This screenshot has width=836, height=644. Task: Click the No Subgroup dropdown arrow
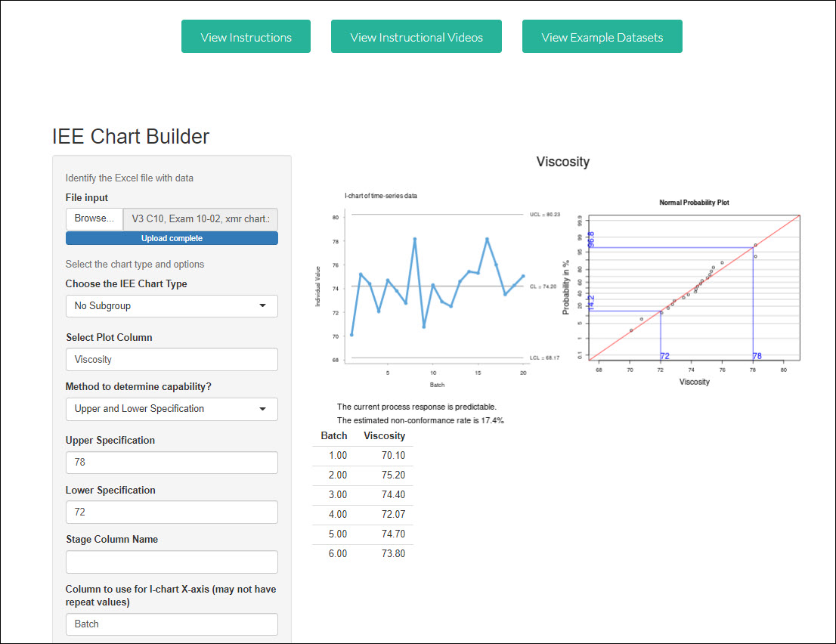[262, 306]
